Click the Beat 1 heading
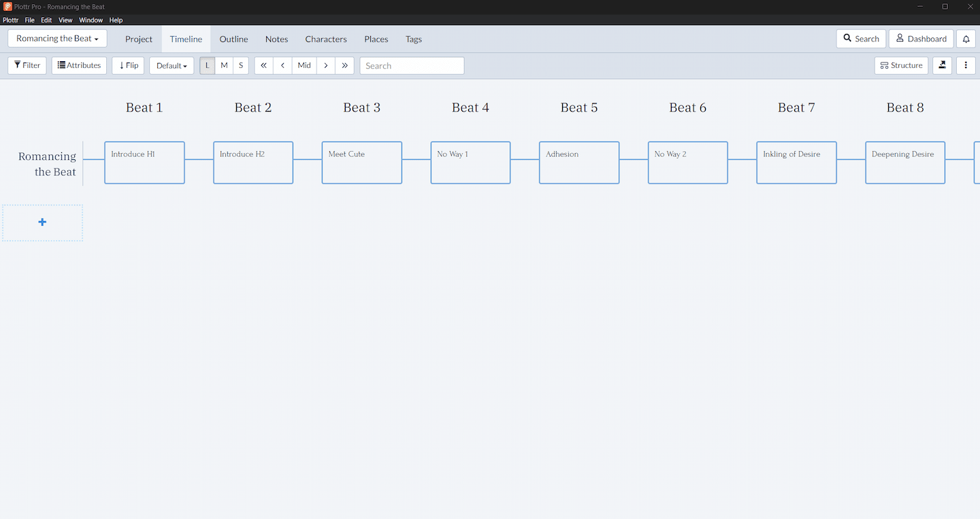Screen dimensions: 980x519 click(x=144, y=107)
